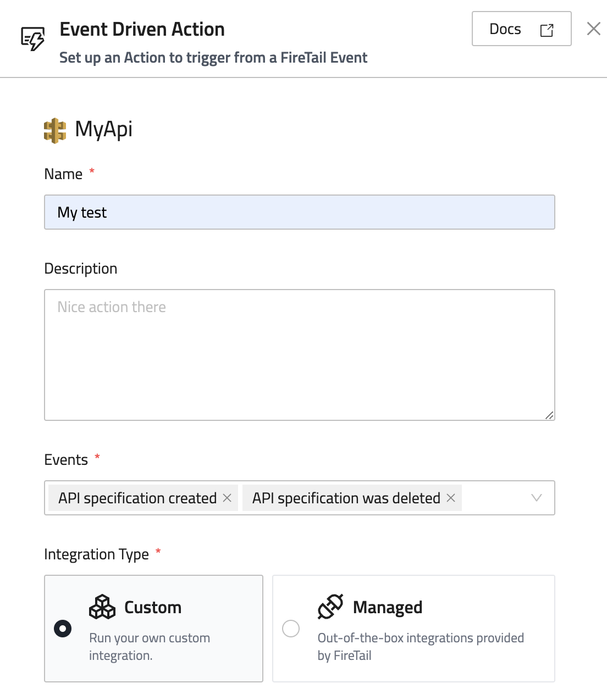Click the Event Driven Action lightning icon
The height and width of the screenshot is (700, 607).
tap(33, 39)
